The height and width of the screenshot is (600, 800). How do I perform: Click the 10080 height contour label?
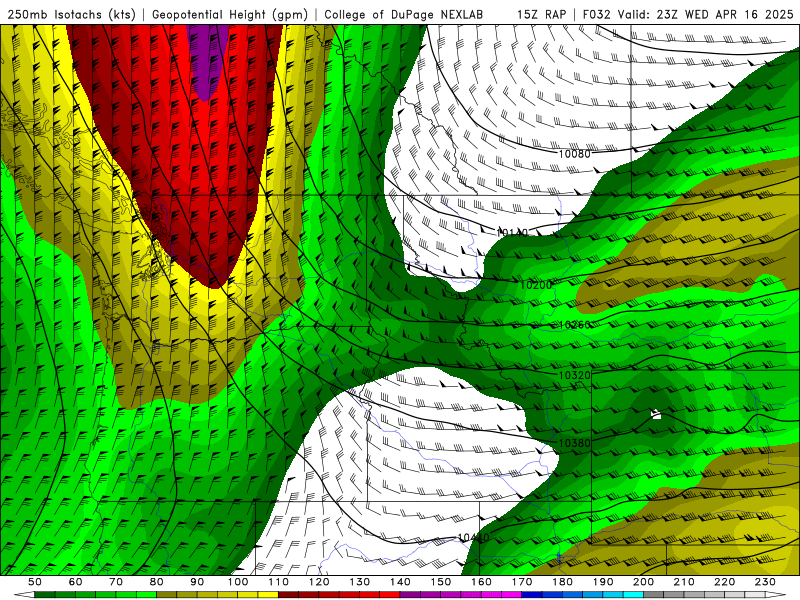pos(574,154)
